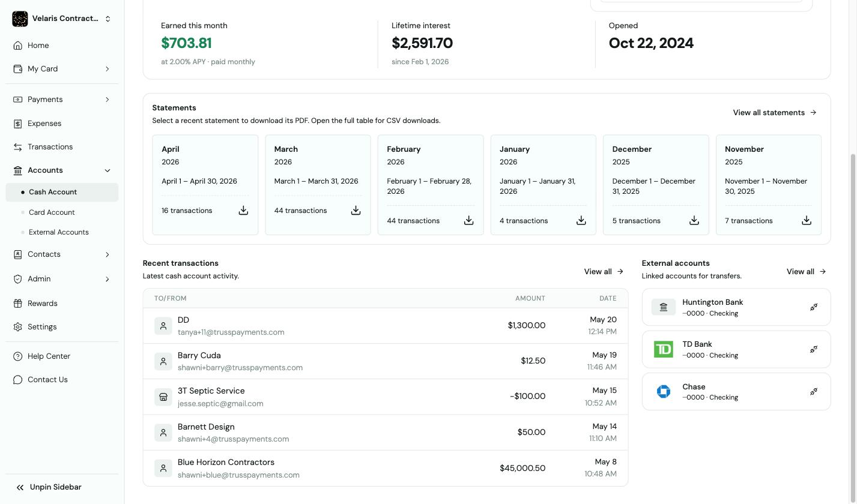Viewport: 857px width, 504px height.
Task: Open the Help Center
Action: click(x=62, y=356)
